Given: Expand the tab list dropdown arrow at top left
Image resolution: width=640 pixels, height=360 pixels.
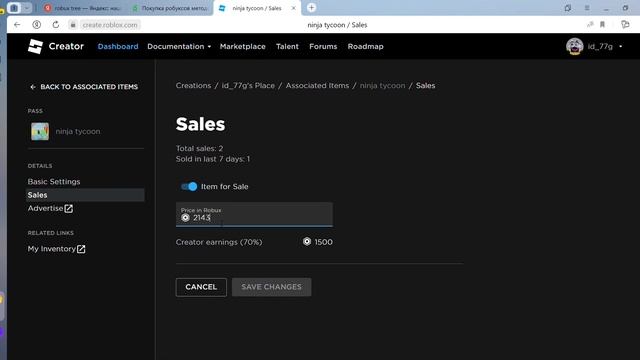Looking at the screenshot, I should tap(27, 8).
